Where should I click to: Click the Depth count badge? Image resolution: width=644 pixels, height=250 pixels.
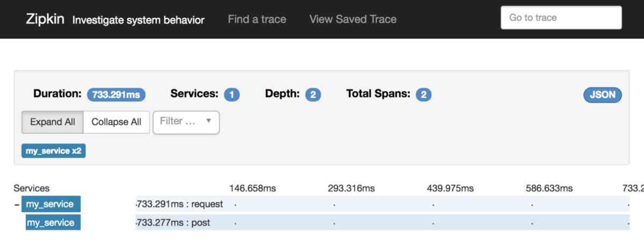tap(313, 95)
